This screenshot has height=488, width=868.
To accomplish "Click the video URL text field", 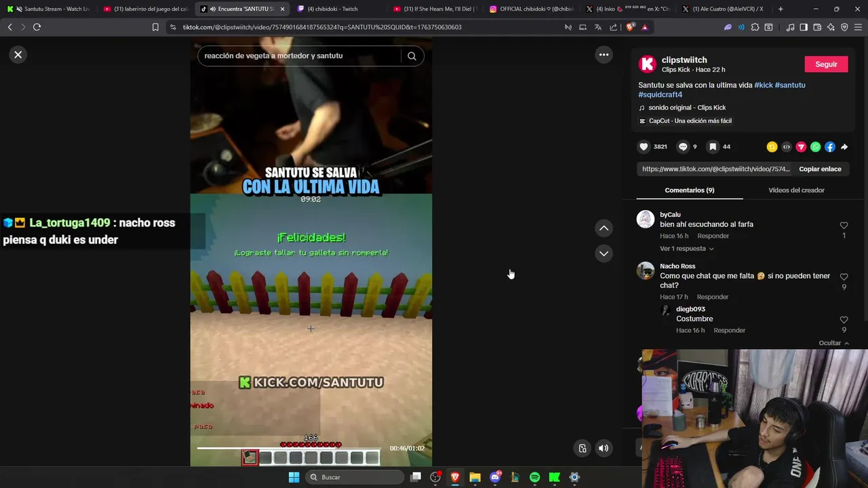I will 715,169.
